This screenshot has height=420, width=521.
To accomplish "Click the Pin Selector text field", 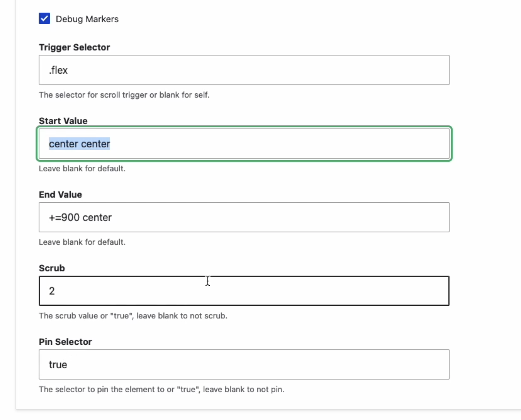I will tap(244, 364).
